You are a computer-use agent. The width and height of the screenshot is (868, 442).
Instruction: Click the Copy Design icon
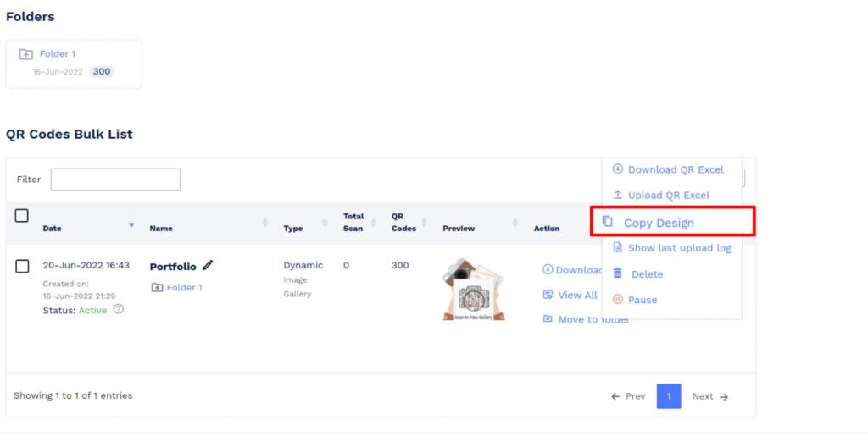click(x=607, y=222)
